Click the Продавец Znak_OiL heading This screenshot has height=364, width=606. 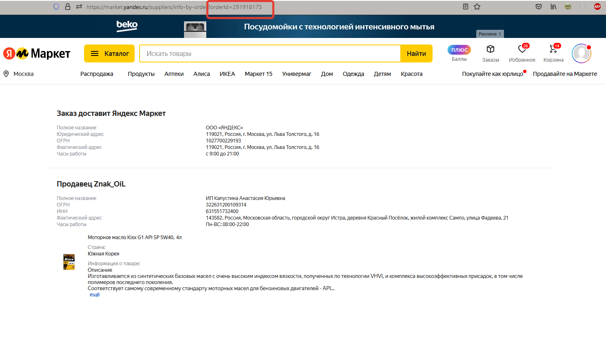[91, 184]
